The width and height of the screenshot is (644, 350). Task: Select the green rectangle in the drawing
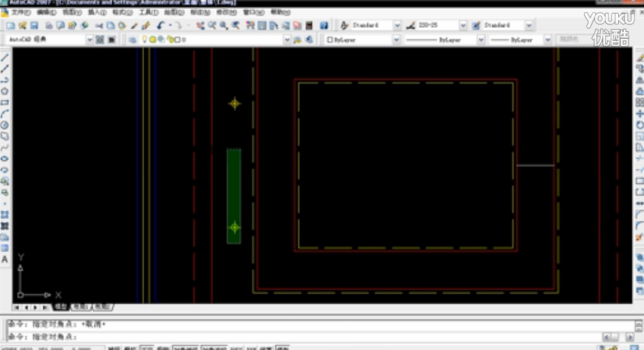234,196
